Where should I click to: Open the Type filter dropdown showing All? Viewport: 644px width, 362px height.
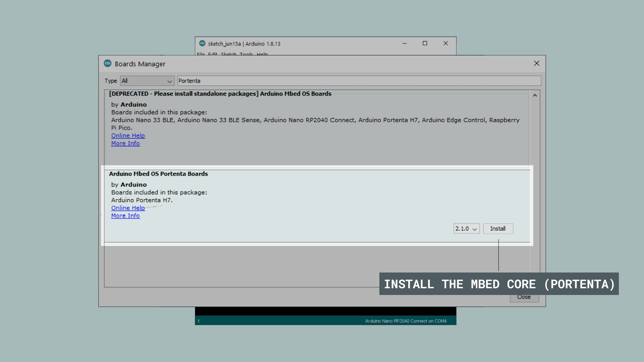(147, 81)
